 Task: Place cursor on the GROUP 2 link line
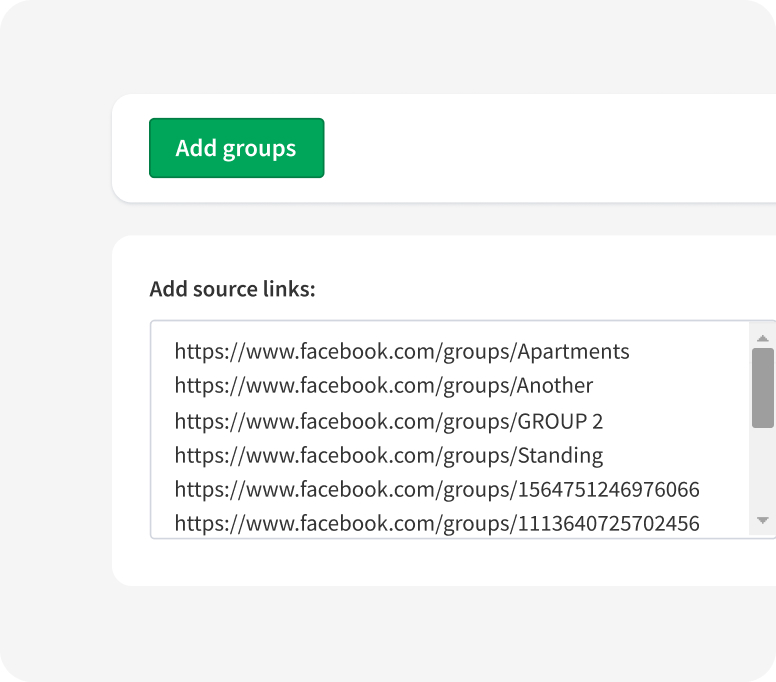389,421
